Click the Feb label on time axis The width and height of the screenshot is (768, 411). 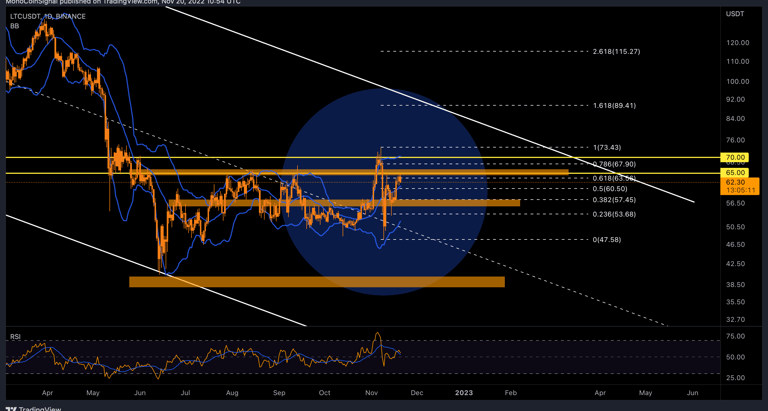(510, 393)
